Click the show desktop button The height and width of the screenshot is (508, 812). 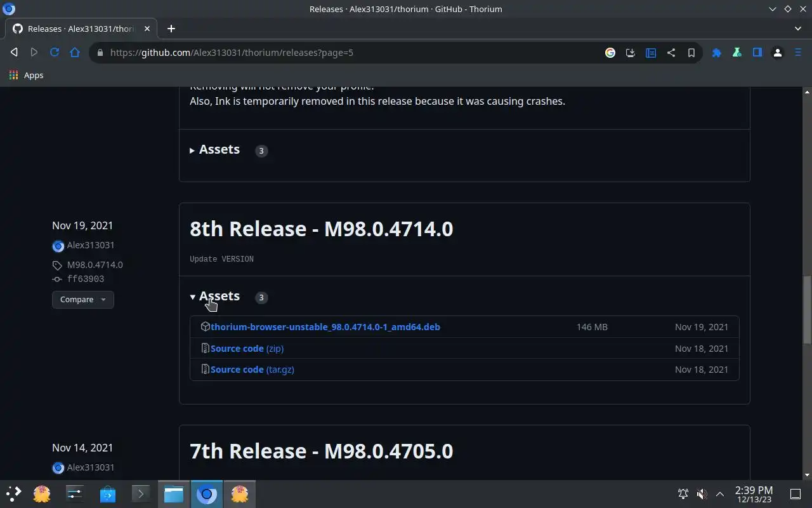(x=796, y=494)
